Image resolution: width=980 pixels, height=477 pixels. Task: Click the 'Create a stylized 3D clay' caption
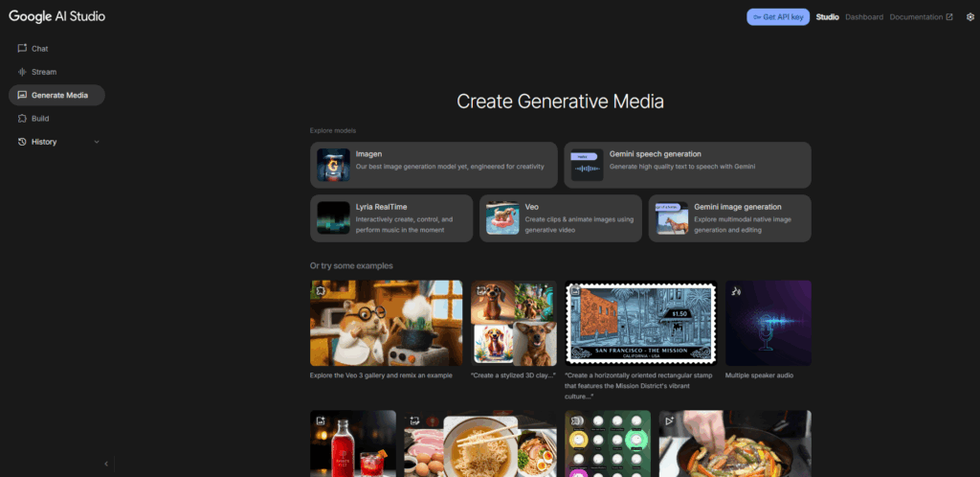[513, 375]
